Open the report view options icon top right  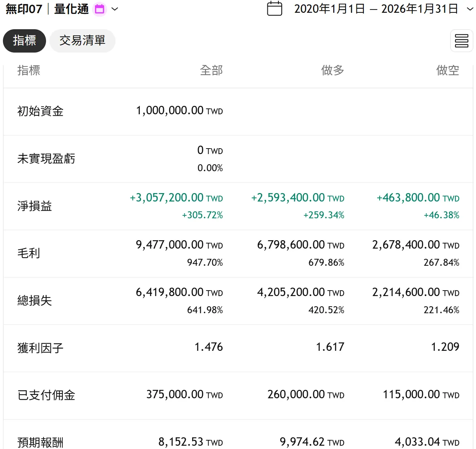coord(461,41)
